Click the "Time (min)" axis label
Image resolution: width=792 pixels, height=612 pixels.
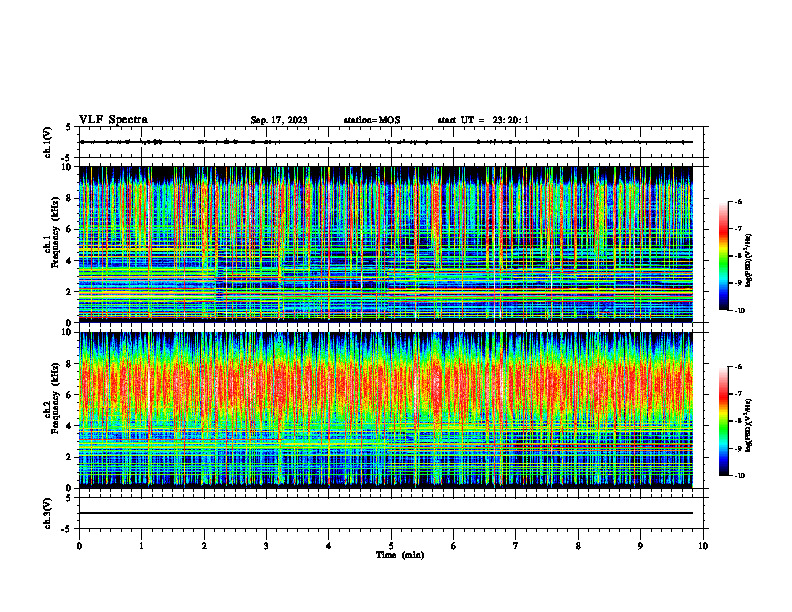click(400, 555)
